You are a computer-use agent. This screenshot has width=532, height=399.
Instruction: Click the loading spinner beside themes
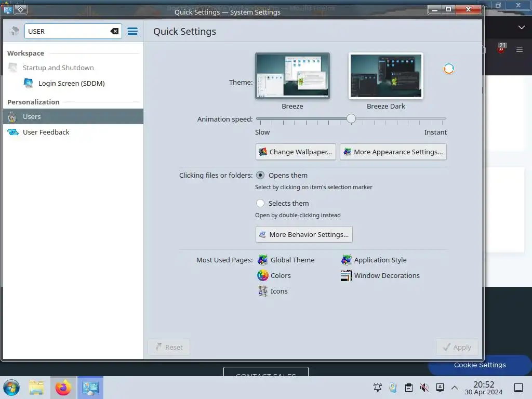point(448,69)
